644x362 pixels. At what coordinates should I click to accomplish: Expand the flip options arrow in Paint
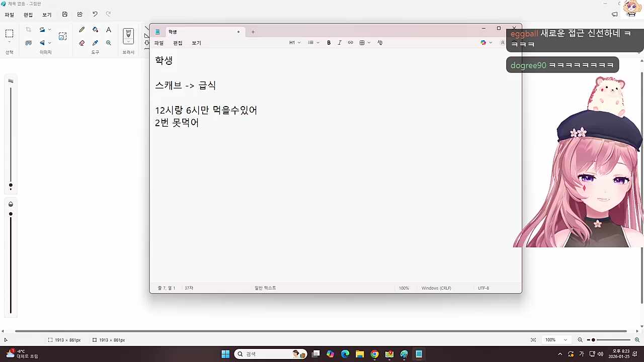click(49, 43)
